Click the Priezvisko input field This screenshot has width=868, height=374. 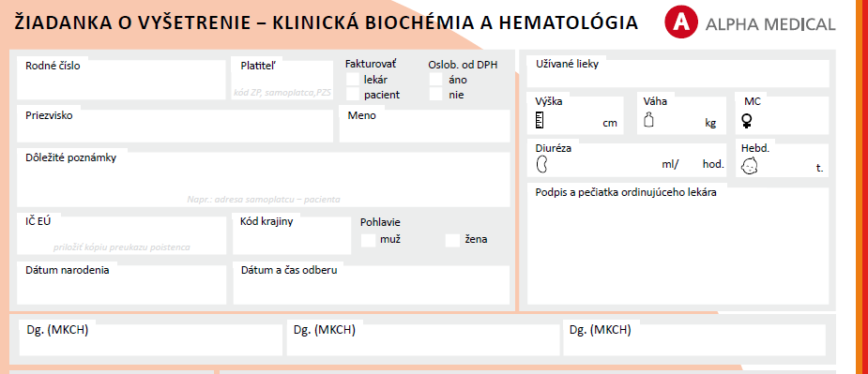point(175,124)
